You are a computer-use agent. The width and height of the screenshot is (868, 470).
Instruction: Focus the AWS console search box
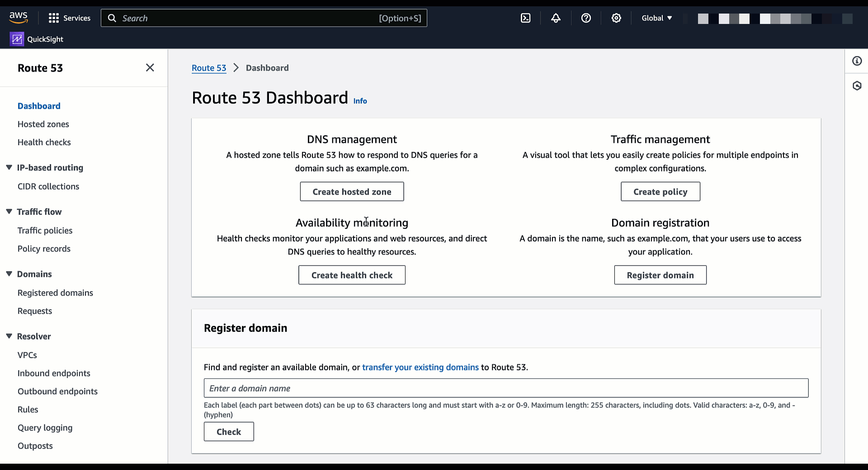[264, 18]
